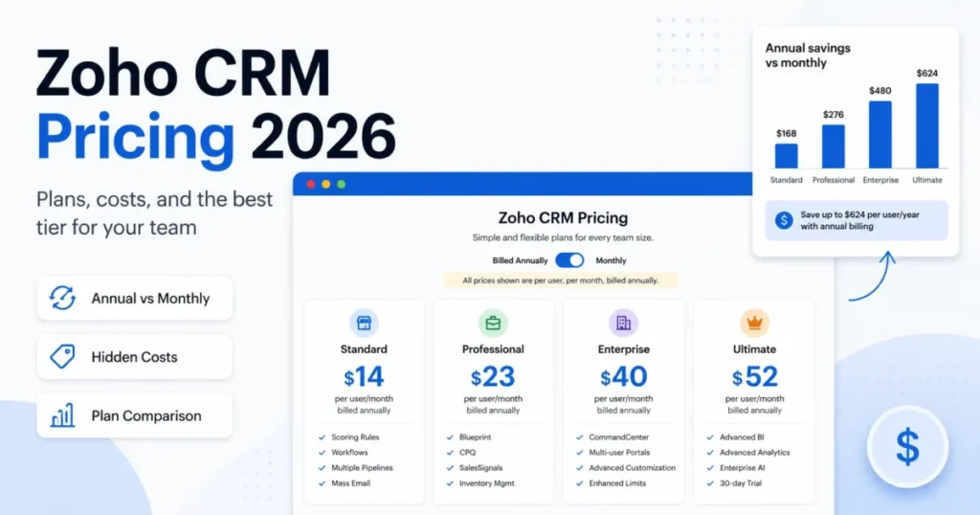Click the Enterprise AI feature
The height and width of the screenshot is (515, 980).
coord(742,467)
